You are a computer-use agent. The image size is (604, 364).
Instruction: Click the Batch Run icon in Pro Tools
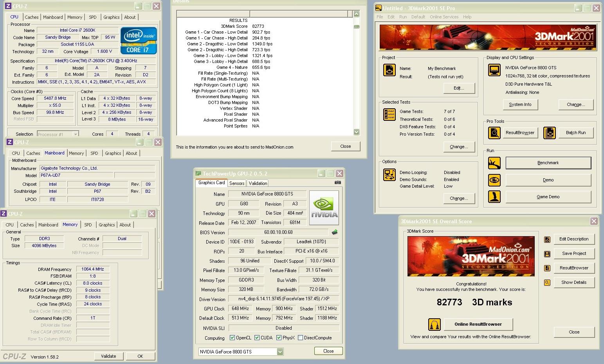(x=549, y=133)
